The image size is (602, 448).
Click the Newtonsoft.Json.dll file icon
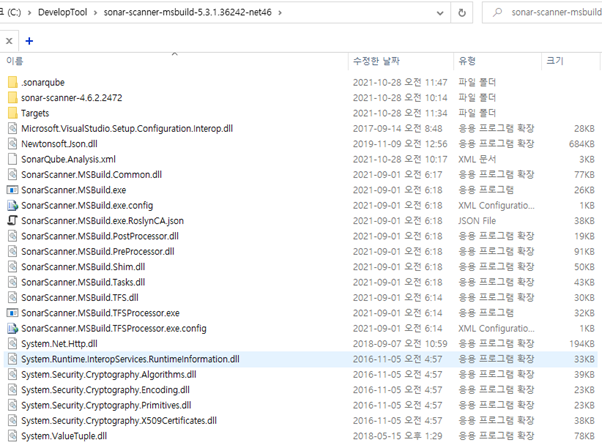pyautogui.click(x=13, y=144)
